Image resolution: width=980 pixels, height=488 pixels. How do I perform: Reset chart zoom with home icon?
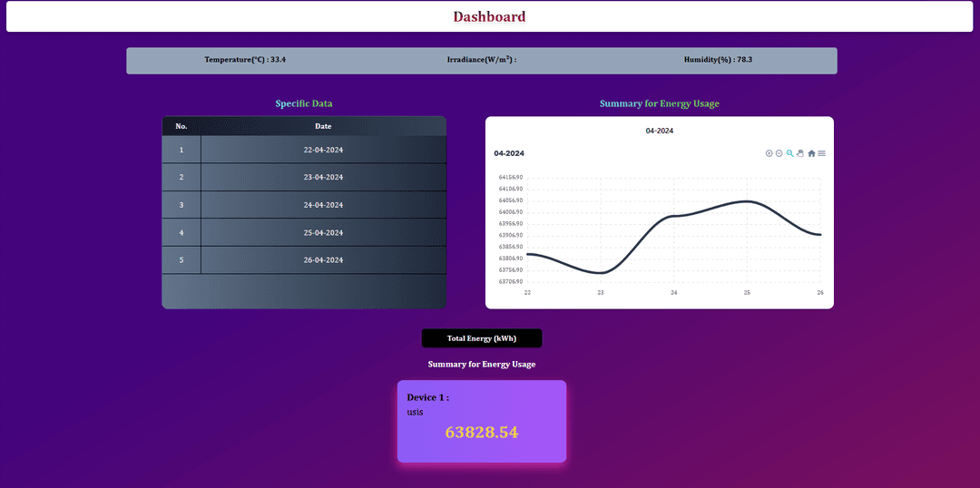click(811, 153)
